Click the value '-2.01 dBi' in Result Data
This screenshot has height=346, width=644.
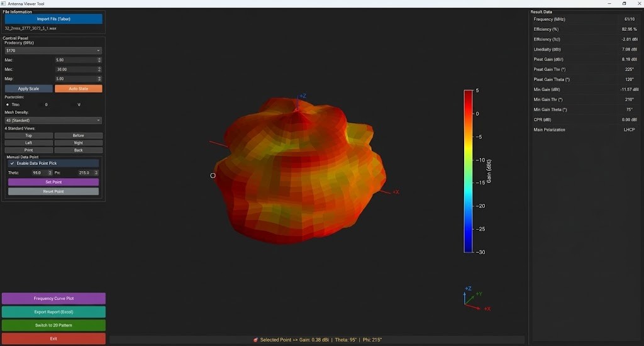tap(629, 40)
